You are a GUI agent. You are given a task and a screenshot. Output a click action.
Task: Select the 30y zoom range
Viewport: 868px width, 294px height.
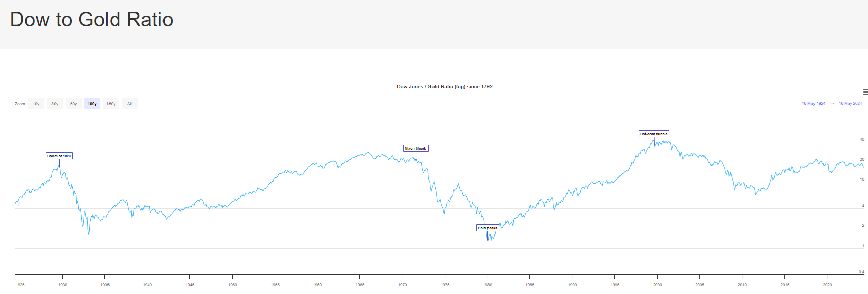click(55, 104)
